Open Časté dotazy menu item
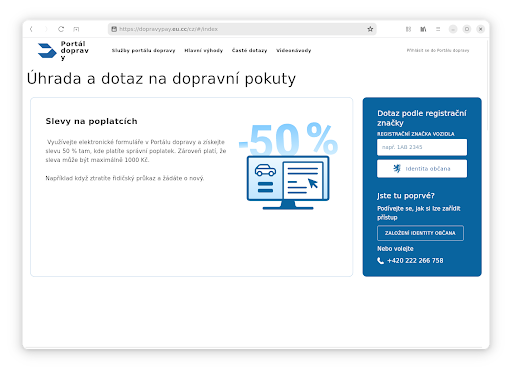Screen dimensions: 512x374 [x=249, y=51]
